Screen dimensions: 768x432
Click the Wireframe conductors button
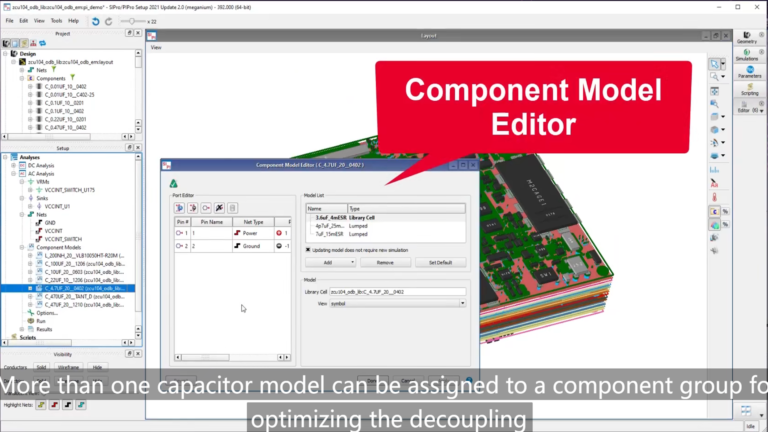coord(68,367)
